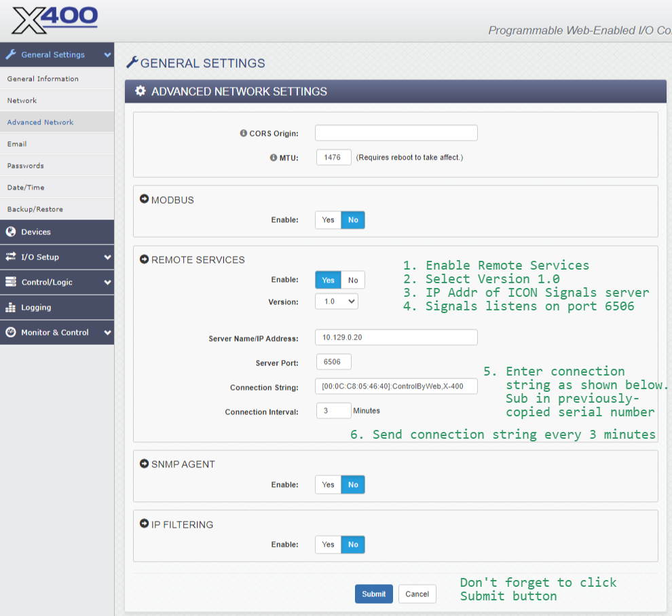Click the Server Name/IP Address field

coord(396,338)
